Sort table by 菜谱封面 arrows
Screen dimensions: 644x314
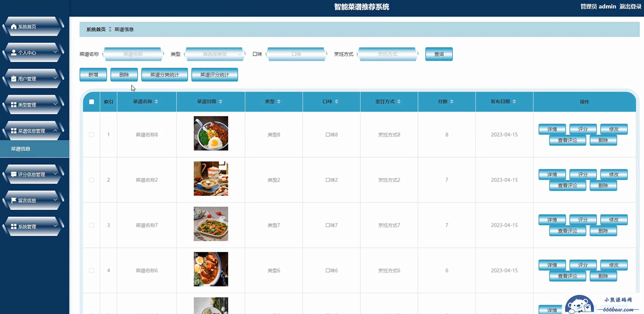tap(220, 102)
